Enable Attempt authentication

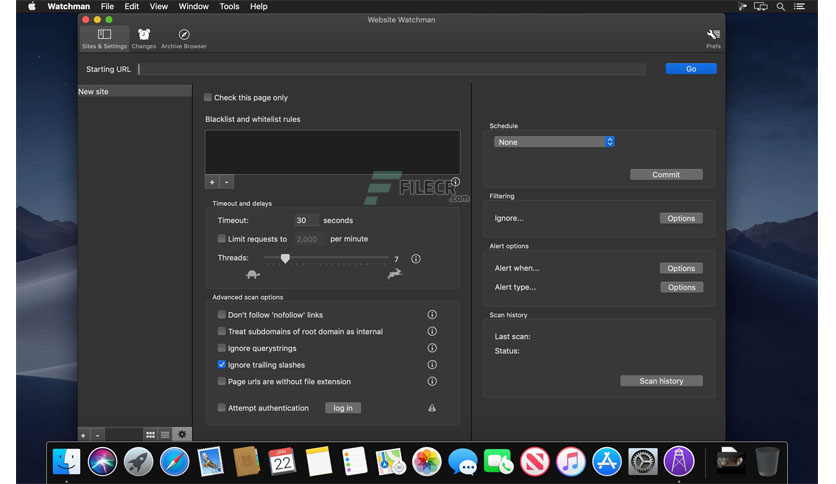click(x=221, y=407)
